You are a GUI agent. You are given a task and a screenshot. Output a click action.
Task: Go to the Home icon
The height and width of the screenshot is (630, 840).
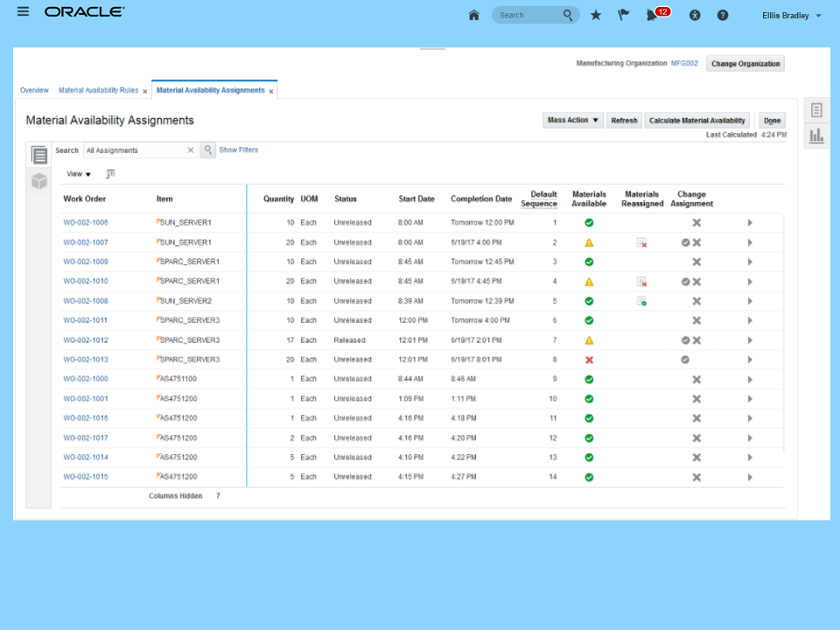click(473, 15)
